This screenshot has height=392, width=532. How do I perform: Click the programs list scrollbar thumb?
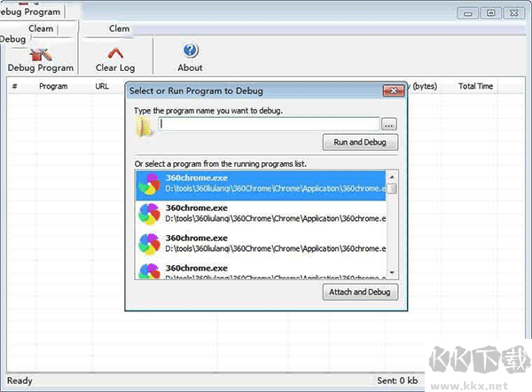click(392, 188)
